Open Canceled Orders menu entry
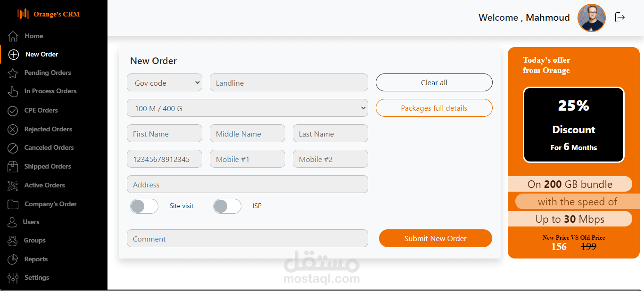The width and height of the screenshot is (644, 291). [49, 148]
